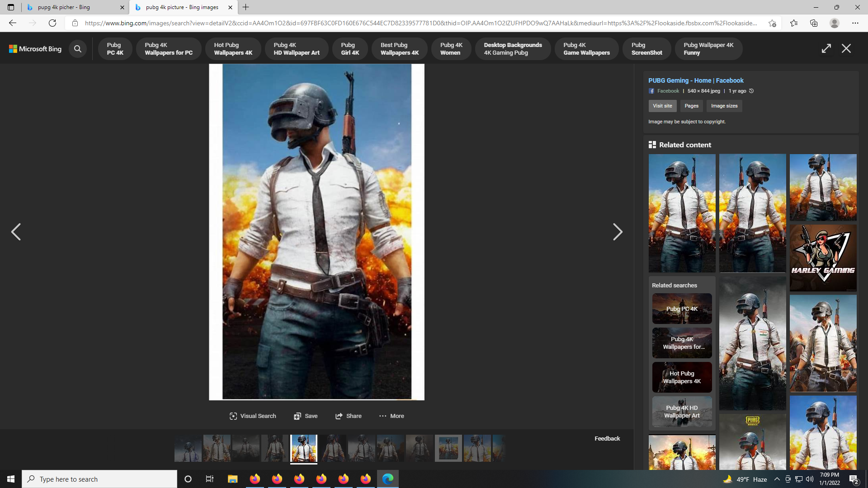The image size is (868, 488).
Task: Open Pubg 4K Wallpapers for related search tile
Action: coord(682,343)
